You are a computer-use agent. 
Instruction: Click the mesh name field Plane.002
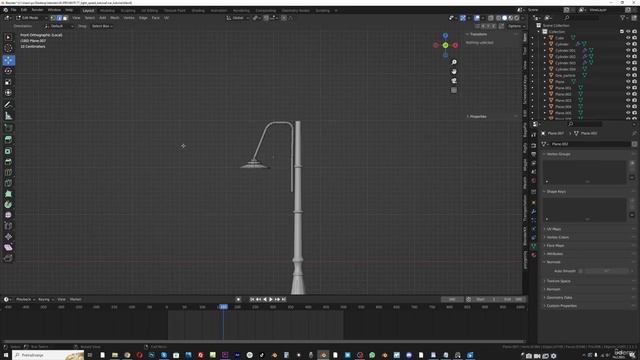click(x=589, y=144)
